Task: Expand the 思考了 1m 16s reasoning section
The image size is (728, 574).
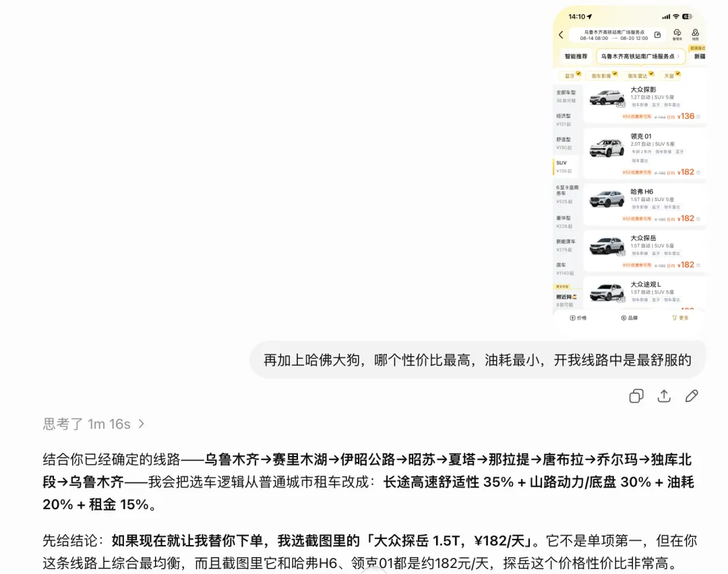Action: (x=94, y=424)
